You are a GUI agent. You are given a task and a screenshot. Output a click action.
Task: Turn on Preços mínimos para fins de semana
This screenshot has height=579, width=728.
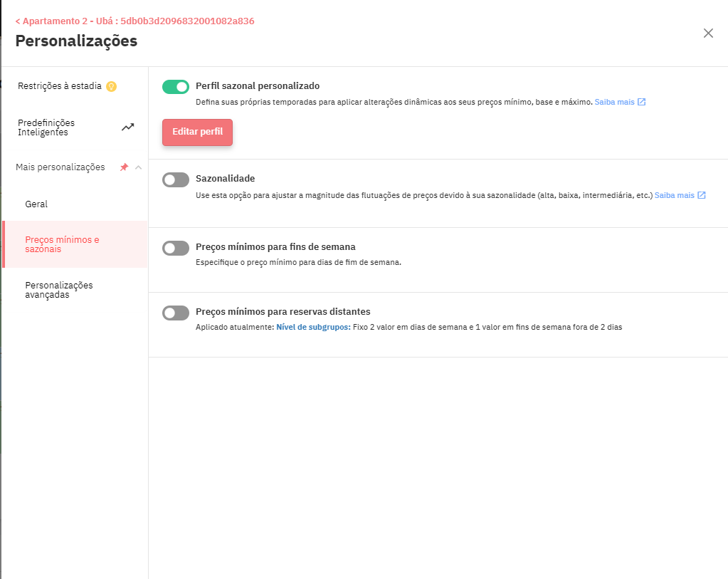click(x=176, y=248)
